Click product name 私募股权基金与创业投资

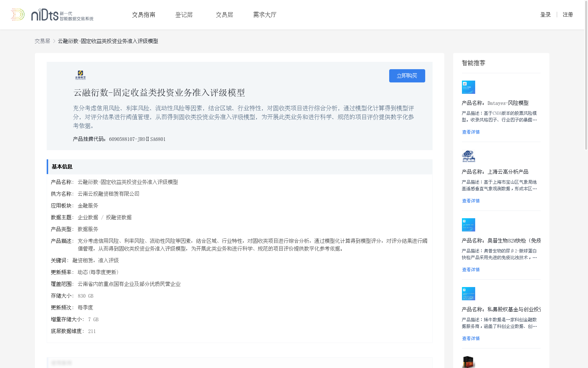(x=514, y=309)
